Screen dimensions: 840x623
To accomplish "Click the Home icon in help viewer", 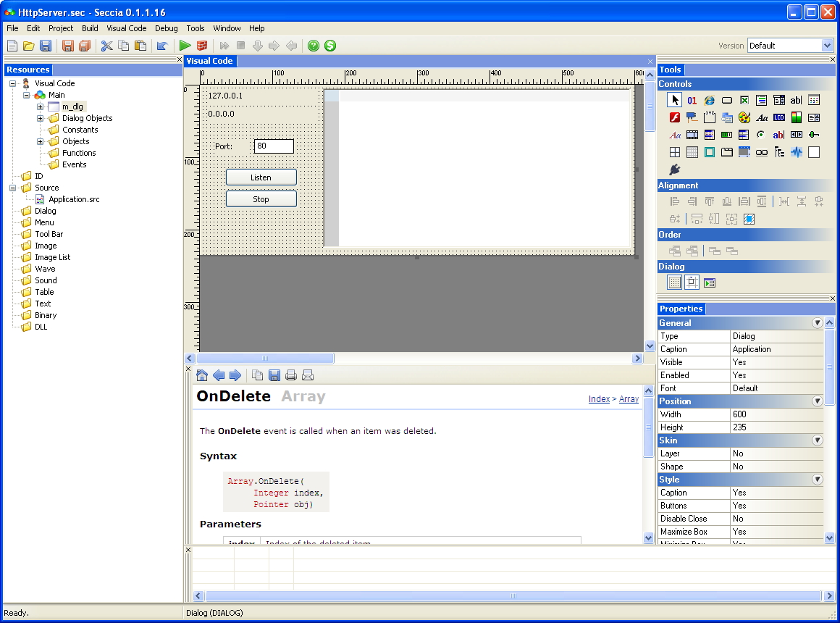I will (x=202, y=375).
